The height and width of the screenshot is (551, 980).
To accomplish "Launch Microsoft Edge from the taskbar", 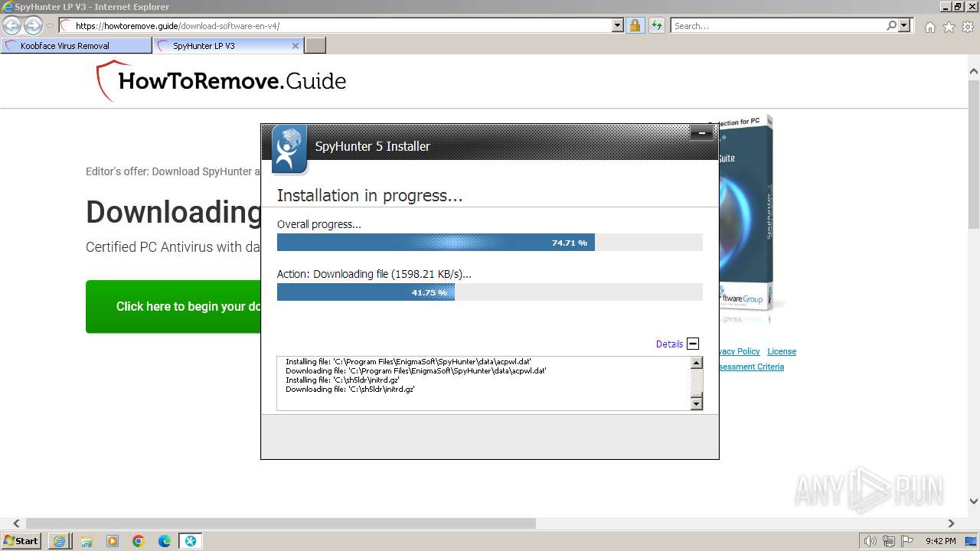I will coord(165,541).
